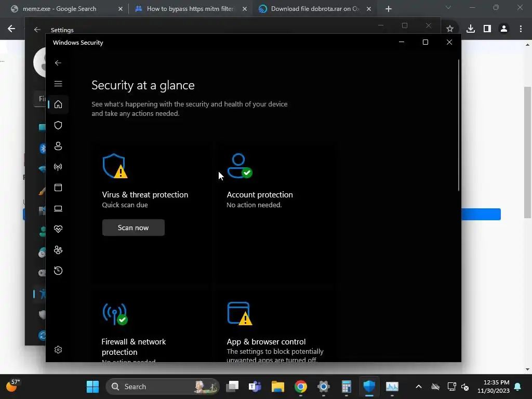Open a new Chrome tab
532x399 pixels.
(x=389, y=9)
